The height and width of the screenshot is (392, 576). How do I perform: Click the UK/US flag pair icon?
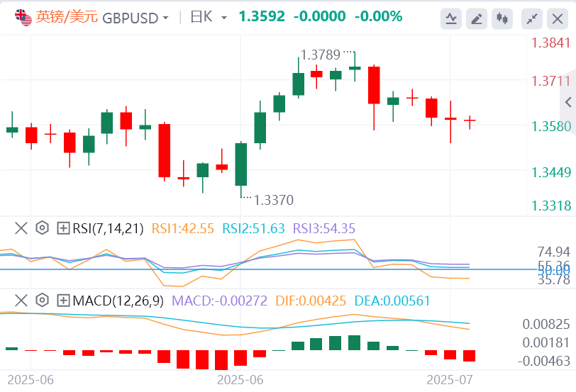(x=23, y=17)
